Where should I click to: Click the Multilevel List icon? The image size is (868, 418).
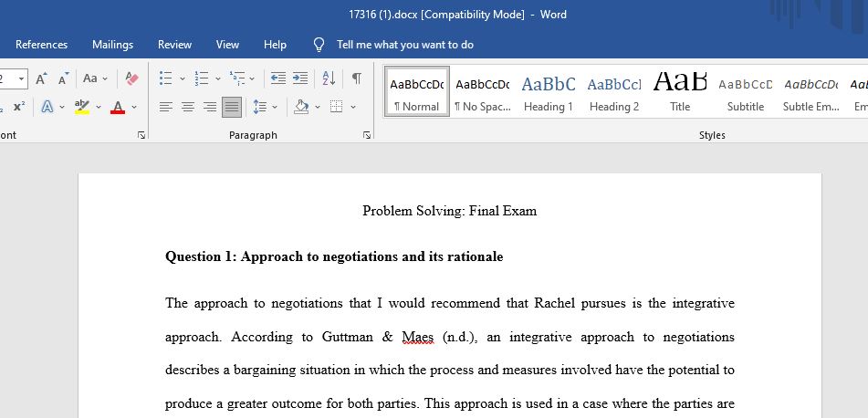click(x=237, y=78)
